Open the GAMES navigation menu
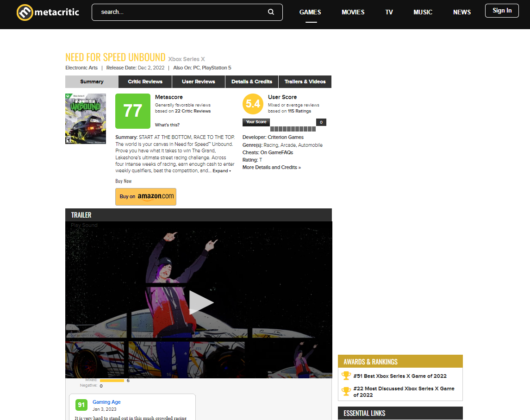 310,12
